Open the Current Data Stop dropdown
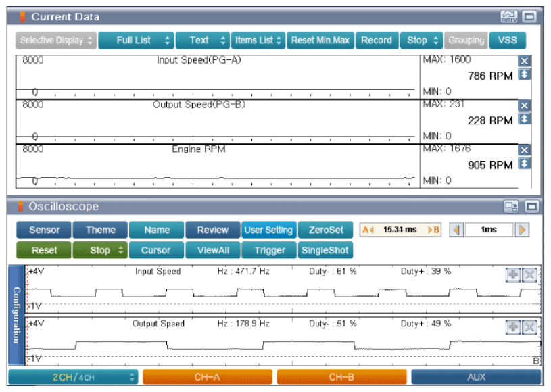The image size is (551, 392). (422, 41)
